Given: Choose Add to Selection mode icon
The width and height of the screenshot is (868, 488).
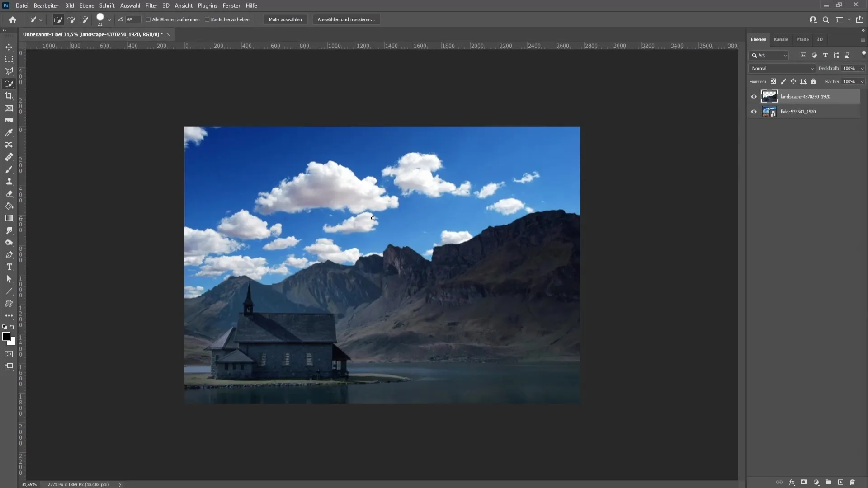Looking at the screenshot, I should (x=71, y=19).
